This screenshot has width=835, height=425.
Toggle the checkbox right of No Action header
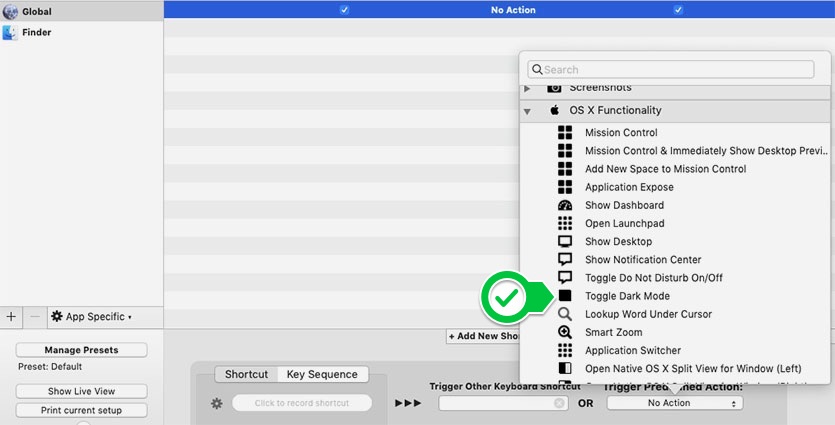click(x=678, y=10)
